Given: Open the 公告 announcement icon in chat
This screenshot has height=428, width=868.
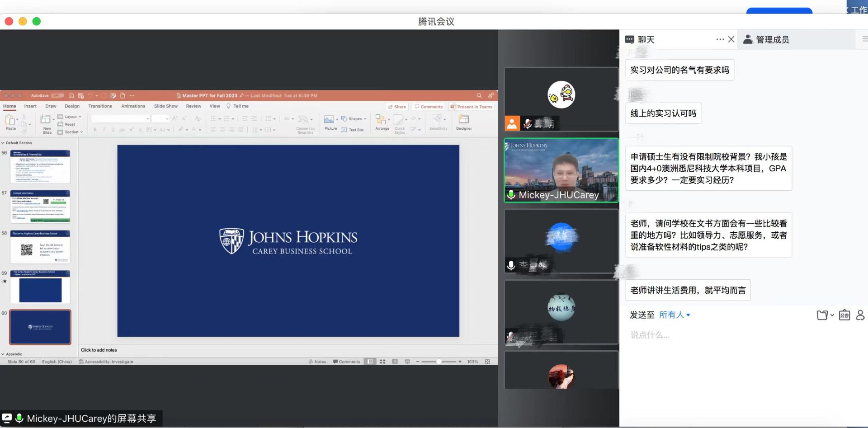Looking at the screenshot, I should click(844, 315).
